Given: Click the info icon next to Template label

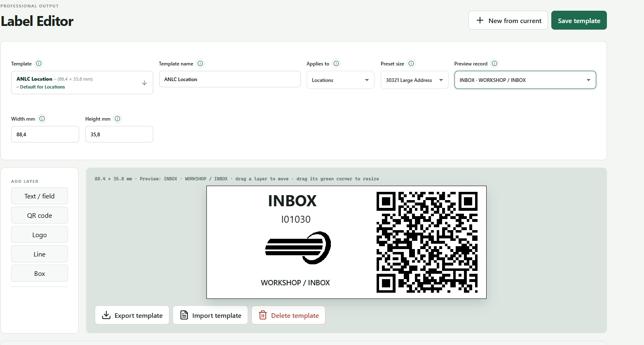Looking at the screenshot, I should click(x=39, y=63).
